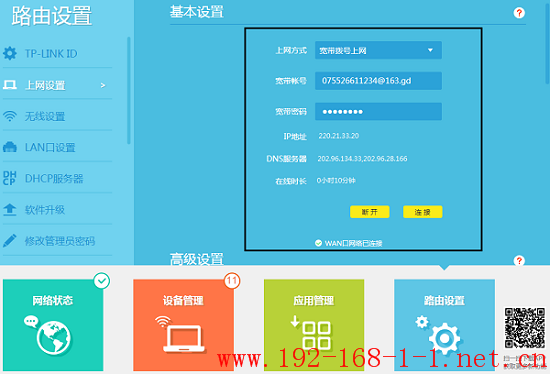Click the 11 devices badge on 设备管理
This screenshot has width=550, height=374.
(x=232, y=281)
